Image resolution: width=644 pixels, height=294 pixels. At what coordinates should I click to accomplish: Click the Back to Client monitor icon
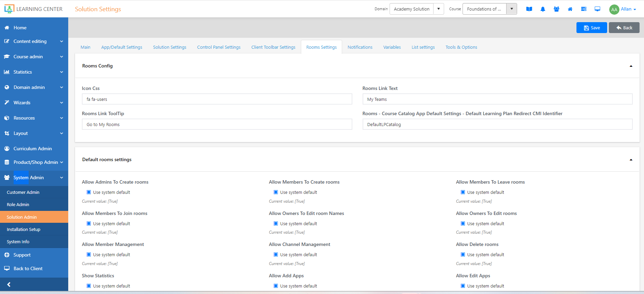[7, 268]
